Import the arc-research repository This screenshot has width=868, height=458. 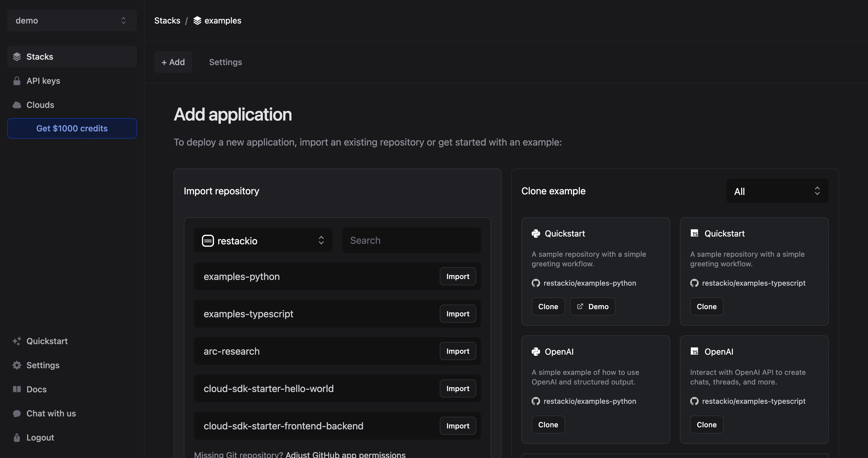click(457, 351)
